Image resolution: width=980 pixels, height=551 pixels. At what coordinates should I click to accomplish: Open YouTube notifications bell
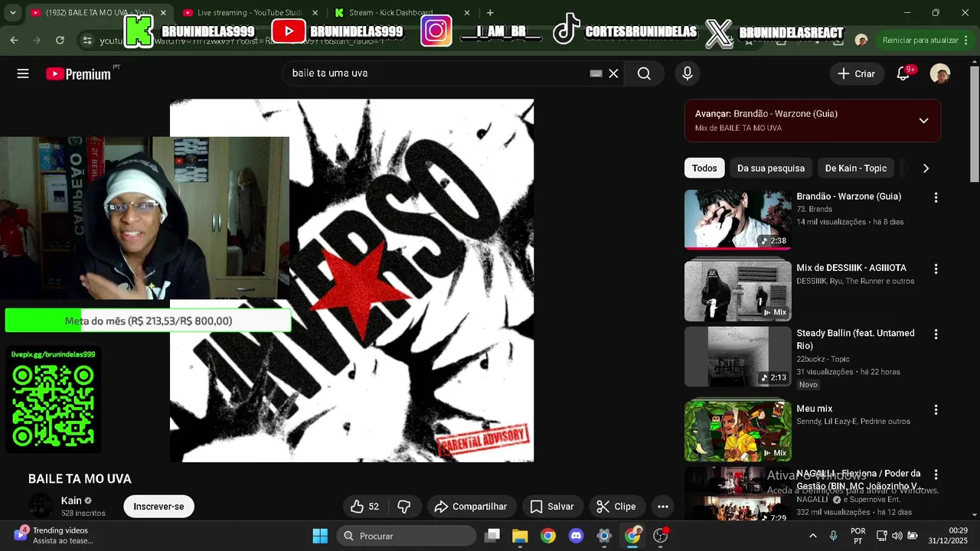click(x=903, y=73)
